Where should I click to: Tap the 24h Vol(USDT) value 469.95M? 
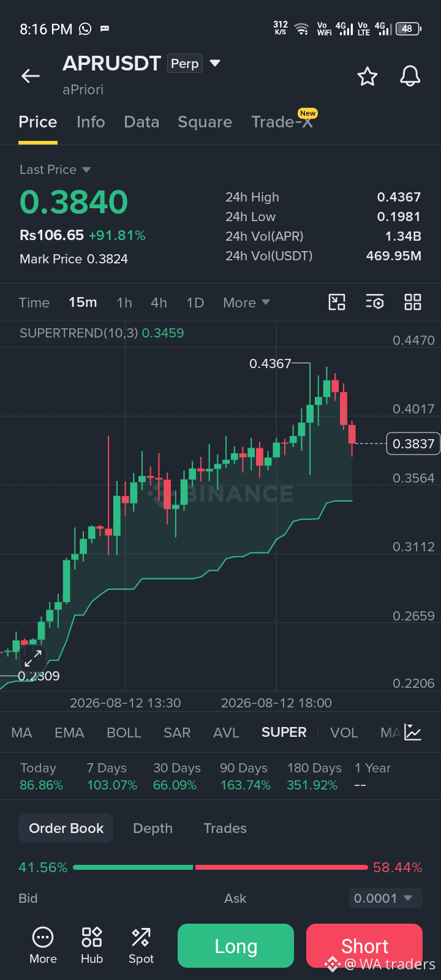(x=394, y=256)
